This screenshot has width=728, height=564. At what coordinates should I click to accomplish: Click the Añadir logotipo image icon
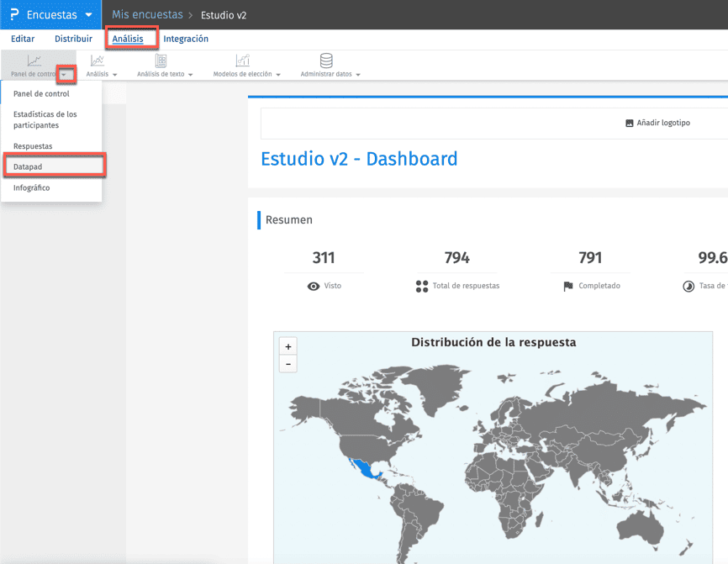point(629,123)
